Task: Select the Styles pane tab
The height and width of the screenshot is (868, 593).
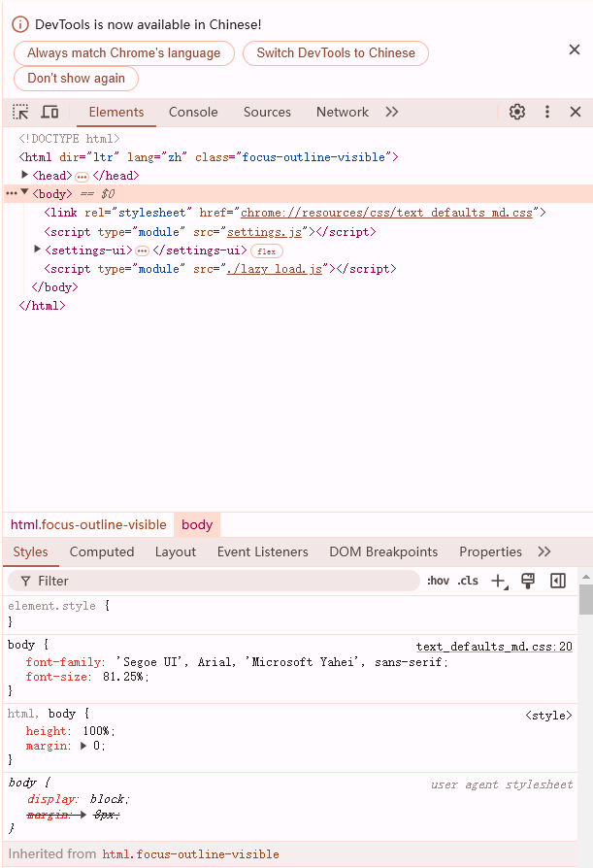Action: (x=30, y=551)
